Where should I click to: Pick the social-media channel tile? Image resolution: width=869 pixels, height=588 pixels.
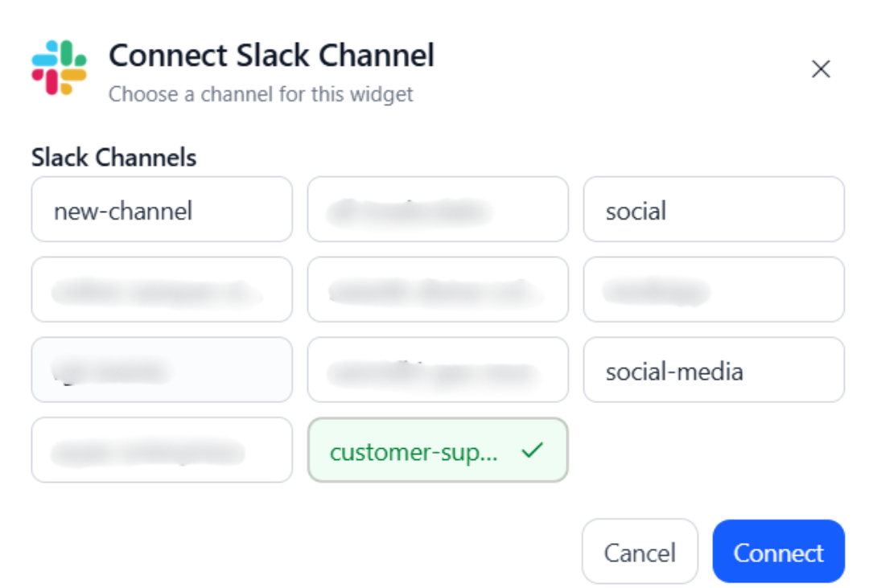pos(713,370)
